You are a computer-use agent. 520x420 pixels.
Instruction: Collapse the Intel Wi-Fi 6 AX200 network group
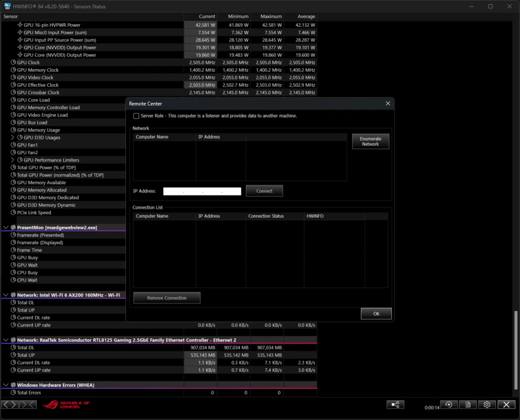6,295
